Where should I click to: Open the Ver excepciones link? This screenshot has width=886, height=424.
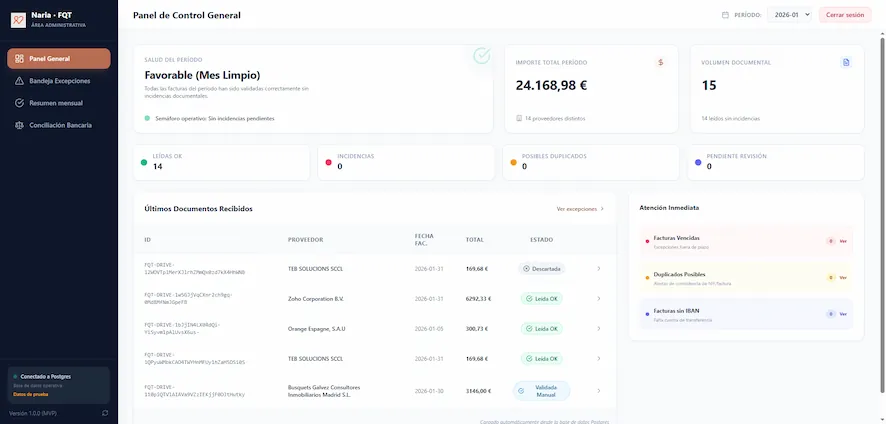(x=580, y=209)
